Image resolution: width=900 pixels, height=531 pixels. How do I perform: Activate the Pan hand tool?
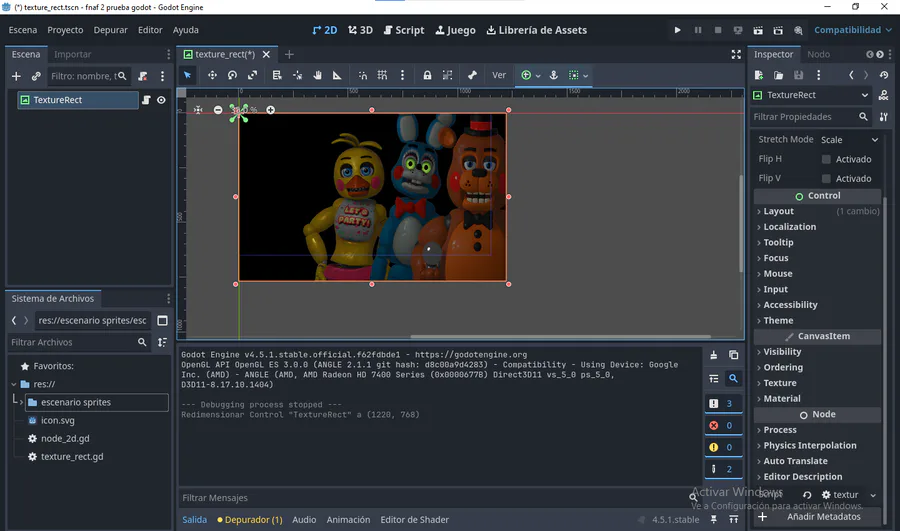(317, 75)
